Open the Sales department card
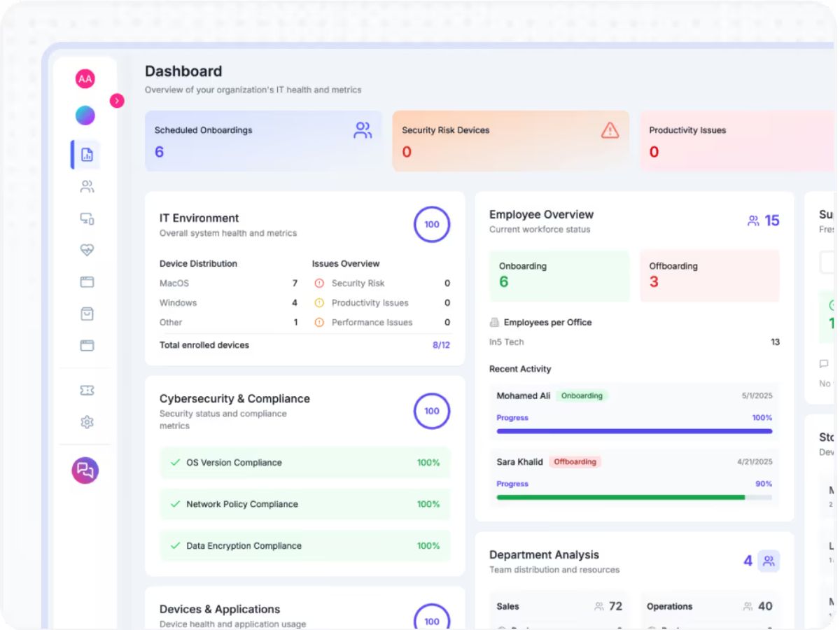This screenshot has width=840, height=630. 559,611
